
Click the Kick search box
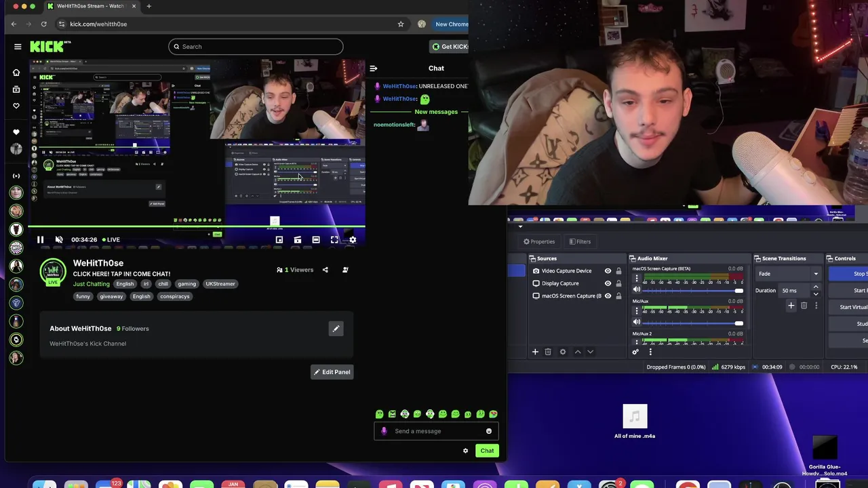point(256,47)
